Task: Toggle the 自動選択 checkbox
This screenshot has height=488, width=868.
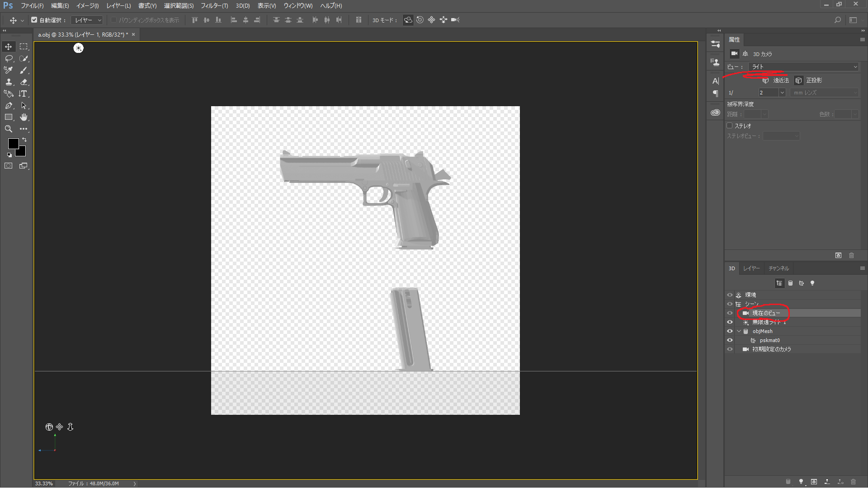Action: [x=34, y=20]
